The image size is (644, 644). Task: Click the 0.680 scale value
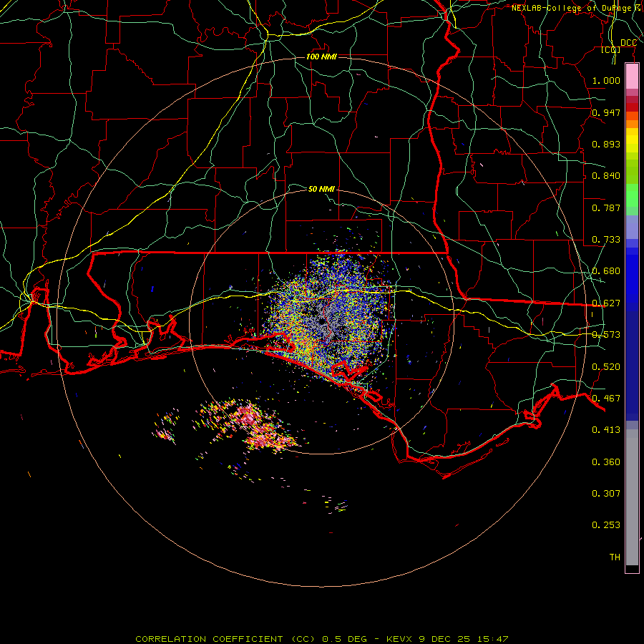click(x=606, y=271)
